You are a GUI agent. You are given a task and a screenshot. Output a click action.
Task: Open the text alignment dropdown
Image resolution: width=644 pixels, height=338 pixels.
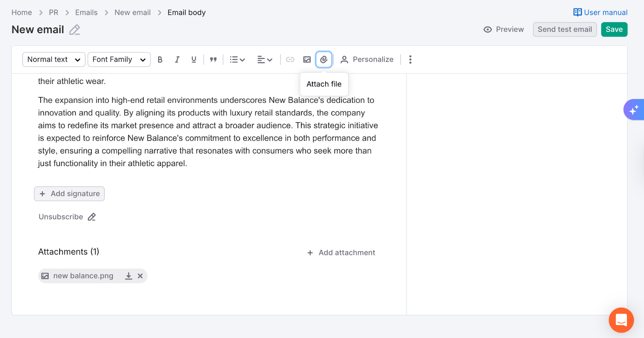coord(264,60)
